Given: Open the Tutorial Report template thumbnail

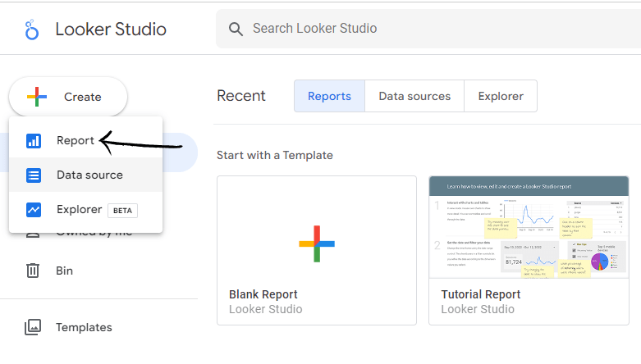Looking at the screenshot, I should tap(529, 227).
